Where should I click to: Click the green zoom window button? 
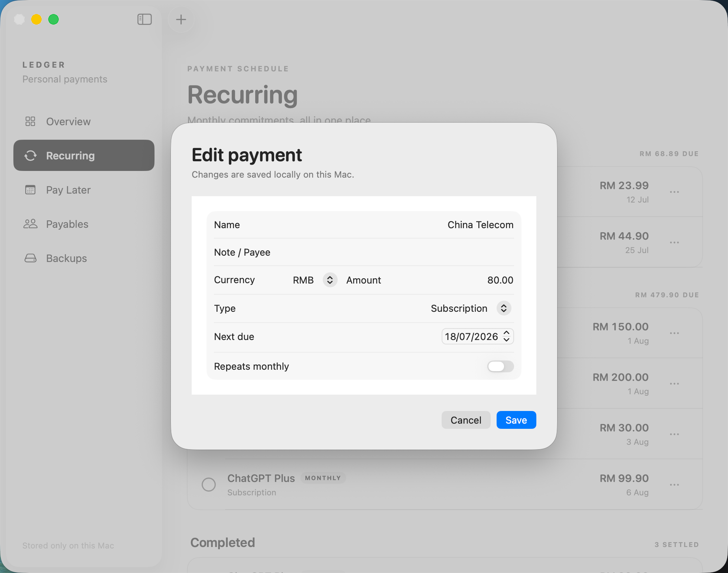(x=53, y=19)
